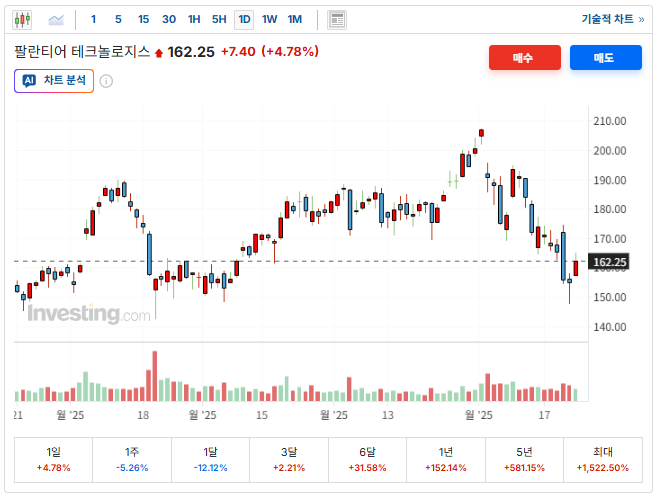Click the 200.00 price axis label
This screenshot has height=493, width=654.
point(609,151)
